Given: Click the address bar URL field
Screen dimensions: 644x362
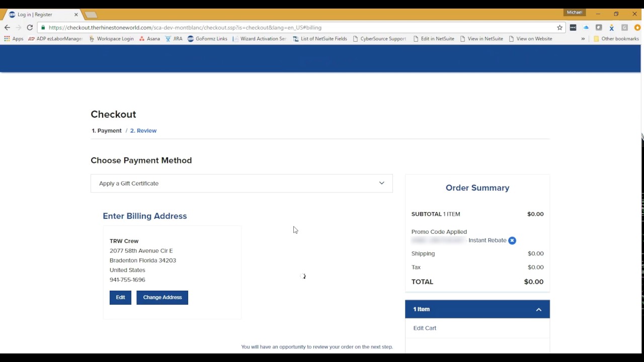Looking at the screenshot, I should [x=302, y=28].
